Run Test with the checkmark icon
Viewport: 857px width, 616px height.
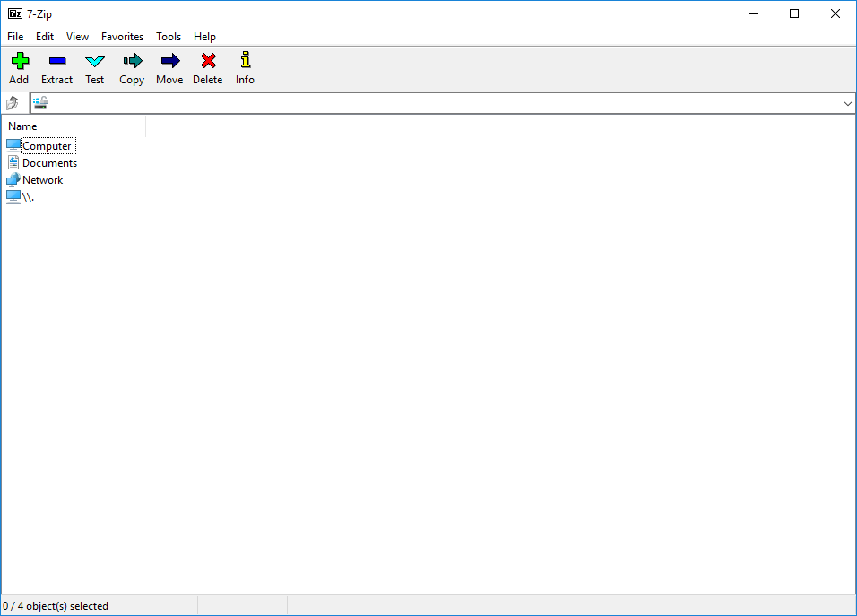coord(94,61)
